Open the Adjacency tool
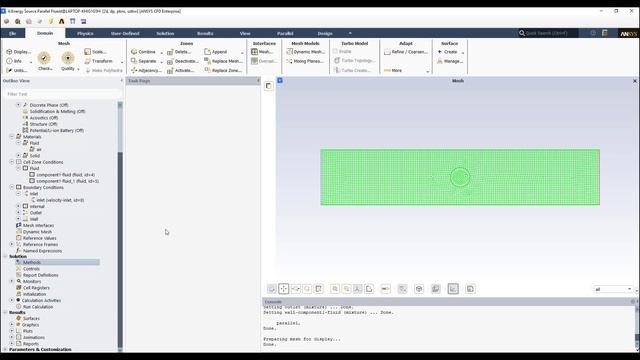 point(146,70)
